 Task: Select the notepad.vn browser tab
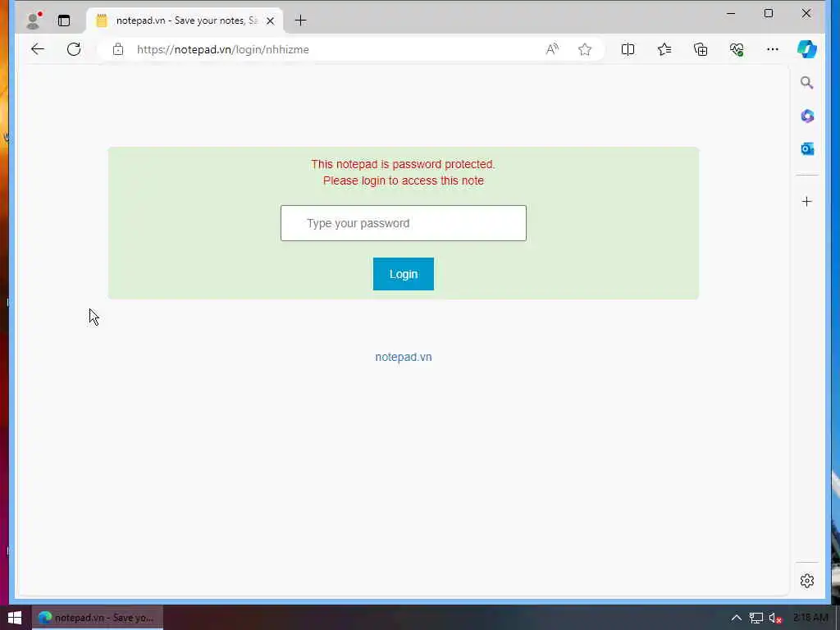click(185, 21)
